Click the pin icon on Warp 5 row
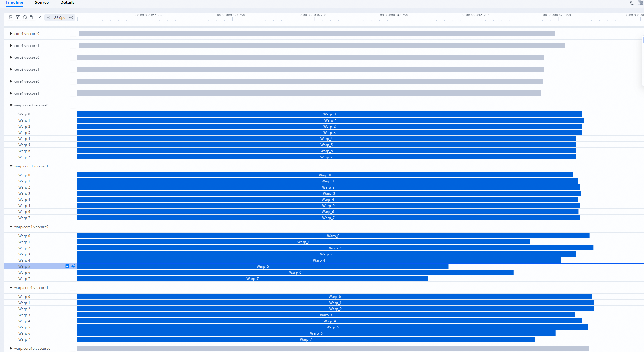Image resolution: width=644 pixels, height=352 pixels. tap(73, 266)
